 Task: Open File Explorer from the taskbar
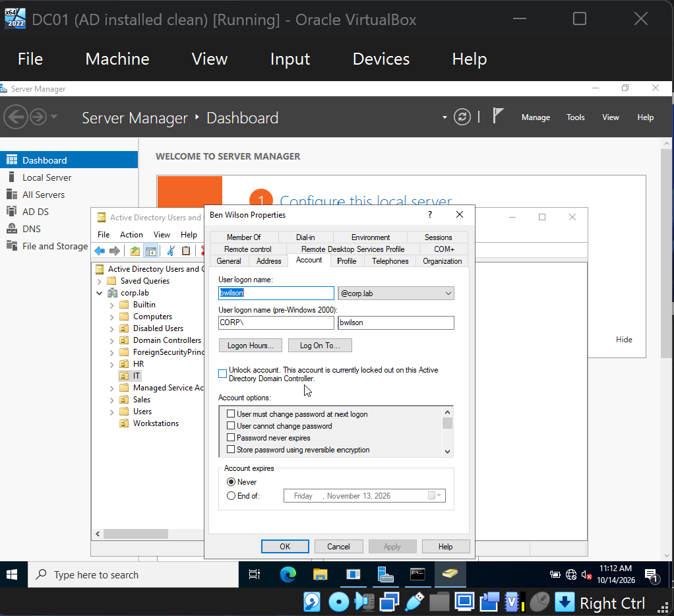pyautogui.click(x=321, y=574)
